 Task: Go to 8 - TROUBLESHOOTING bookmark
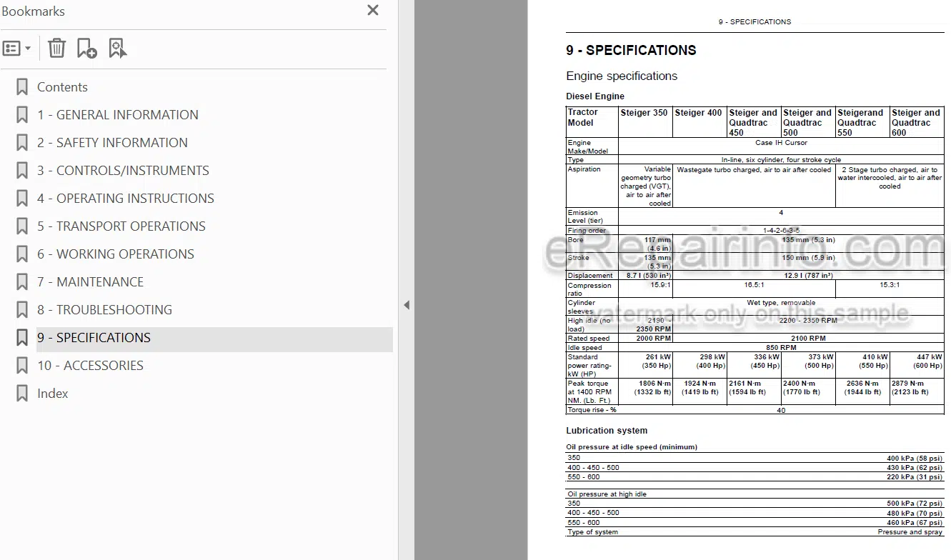tap(104, 310)
